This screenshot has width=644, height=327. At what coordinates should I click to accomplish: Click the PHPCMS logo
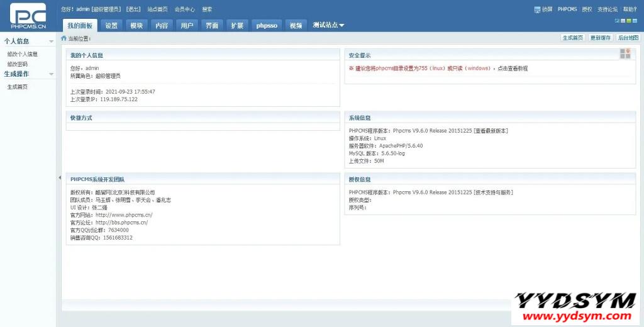pyautogui.click(x=28, y=16)
